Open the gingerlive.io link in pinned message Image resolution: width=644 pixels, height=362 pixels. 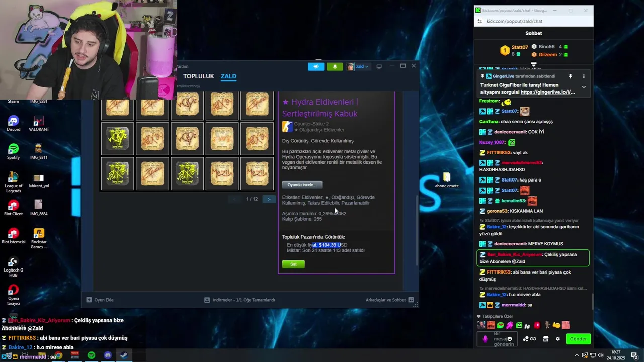click(548, 93)
